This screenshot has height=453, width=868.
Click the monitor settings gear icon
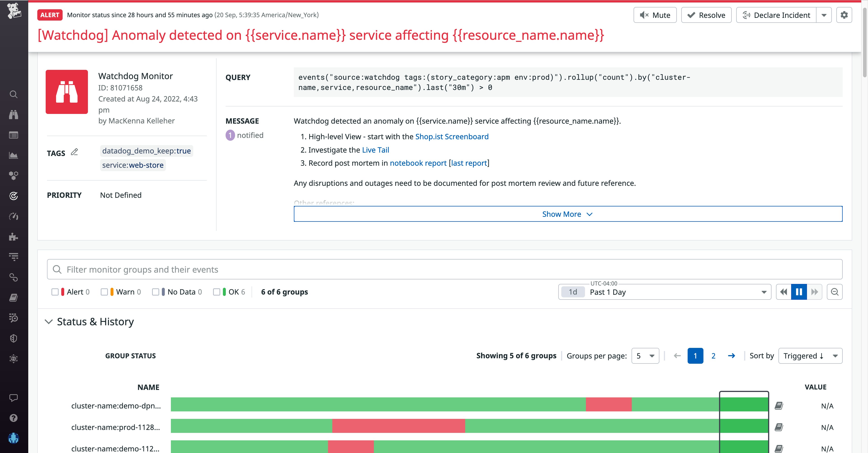pos(844,15)
